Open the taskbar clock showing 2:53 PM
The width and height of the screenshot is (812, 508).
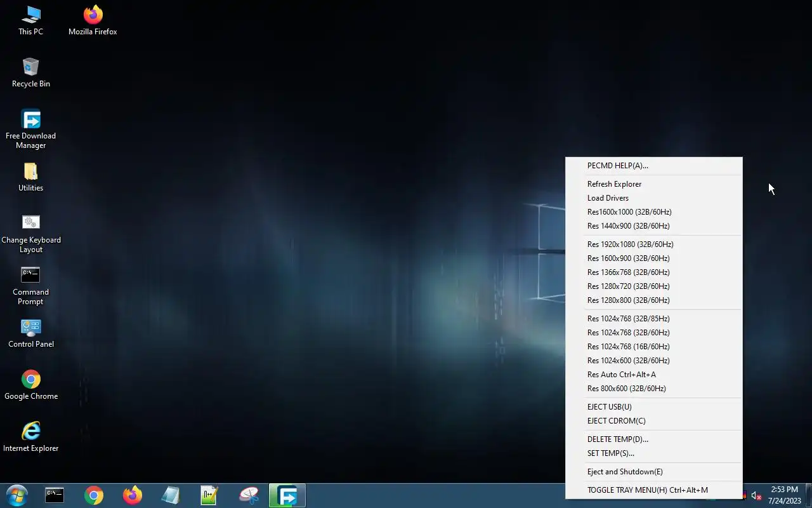pos(784,495)
